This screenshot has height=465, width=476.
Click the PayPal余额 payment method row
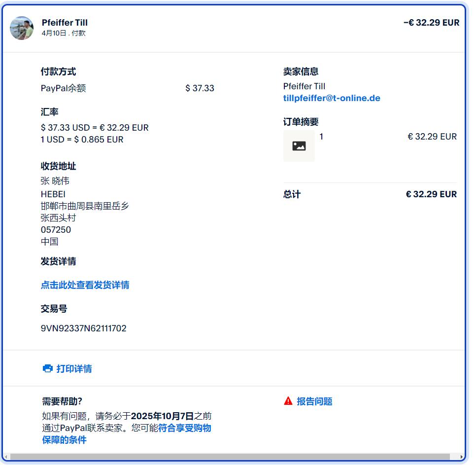click(x=128, y=88)
